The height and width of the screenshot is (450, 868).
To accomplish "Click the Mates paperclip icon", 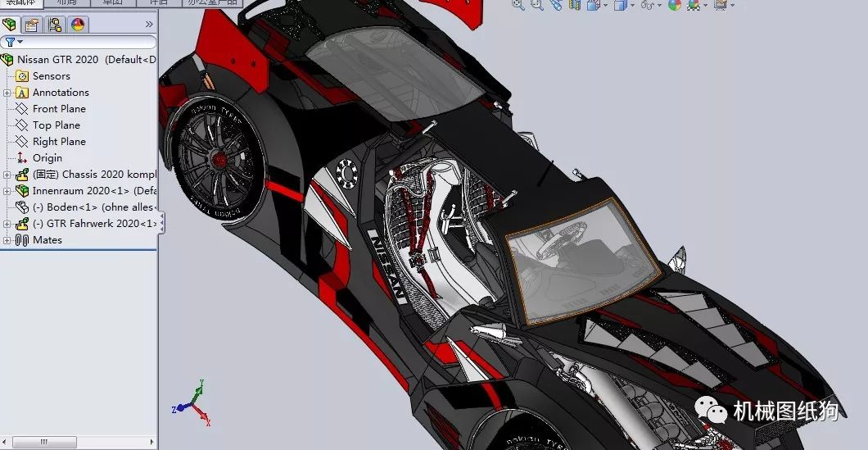I will (x=22, y=240).
